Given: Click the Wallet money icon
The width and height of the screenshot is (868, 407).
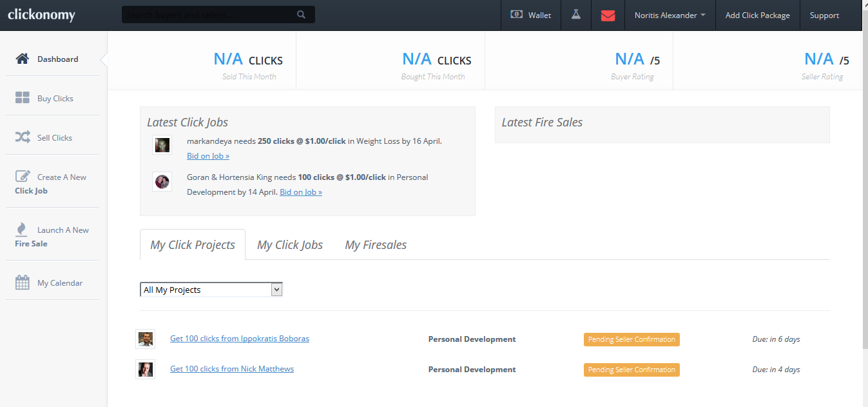Looking at the screenshot, I should click(516, 14).
